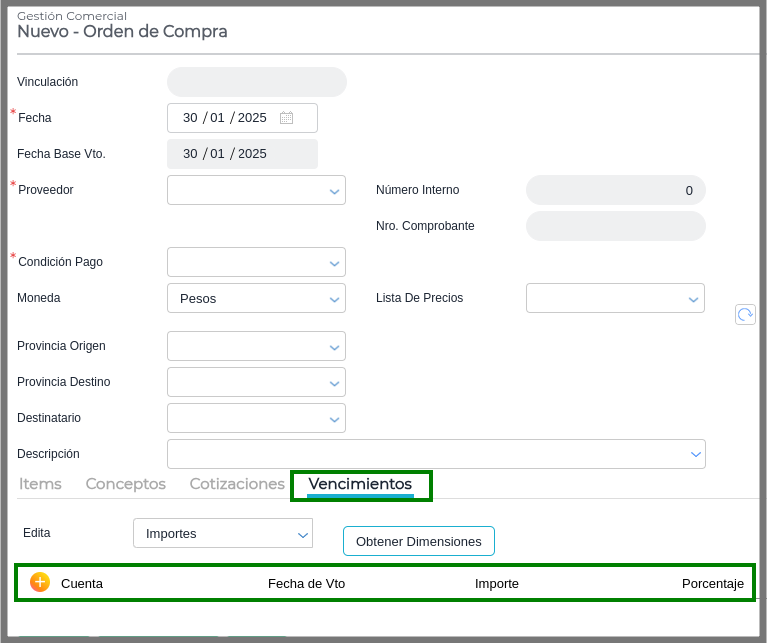Expand the Condición Pago dropdown
This screenshot has height=643, width=767.
pyautogui.click(x=256, y=262)
